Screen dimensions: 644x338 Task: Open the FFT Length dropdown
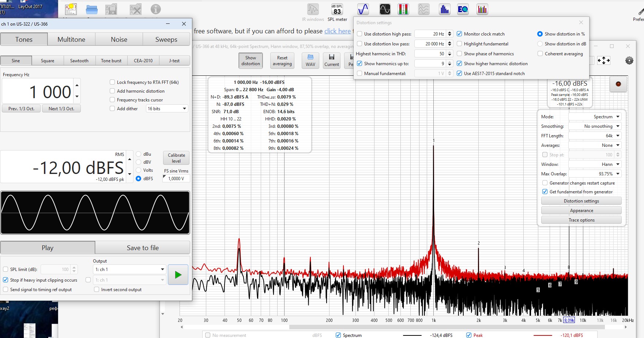pyautogui.click(x=595, y=136)
